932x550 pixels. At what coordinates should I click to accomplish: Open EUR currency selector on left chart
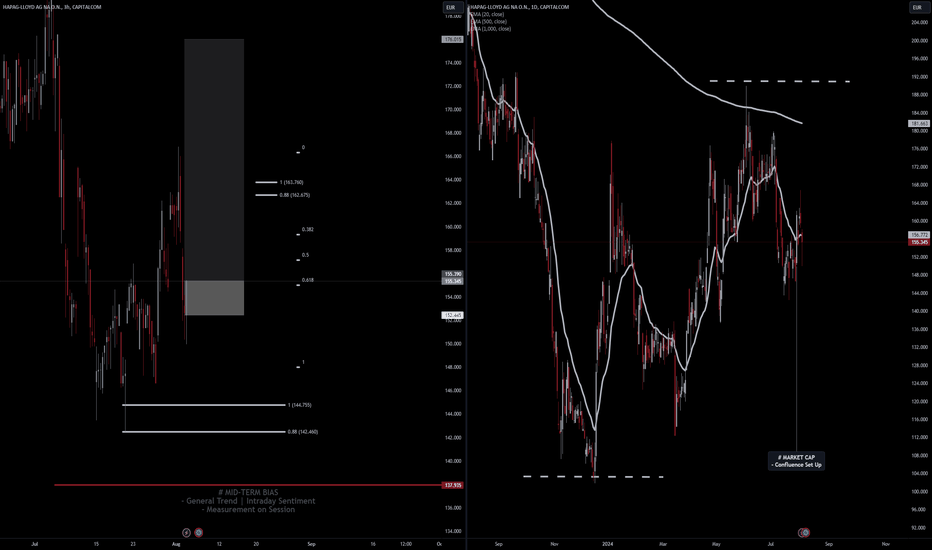click(x=451, y=8)
